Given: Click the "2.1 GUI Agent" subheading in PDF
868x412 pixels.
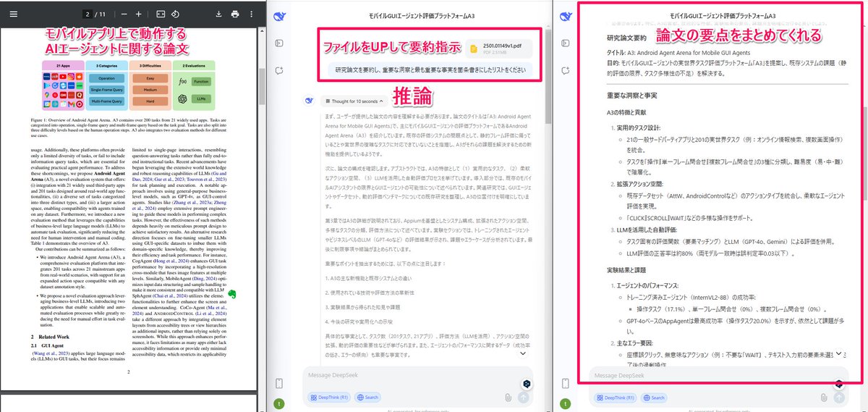Looking at the screenshot, I should coord(46,345).
